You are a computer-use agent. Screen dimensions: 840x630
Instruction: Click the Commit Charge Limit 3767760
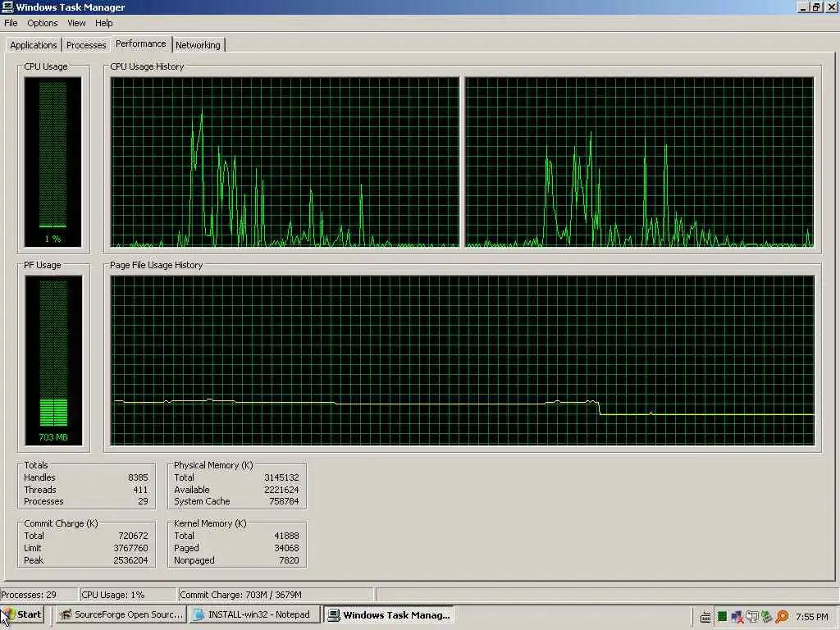pyautogui.click(x=130, y=548)
